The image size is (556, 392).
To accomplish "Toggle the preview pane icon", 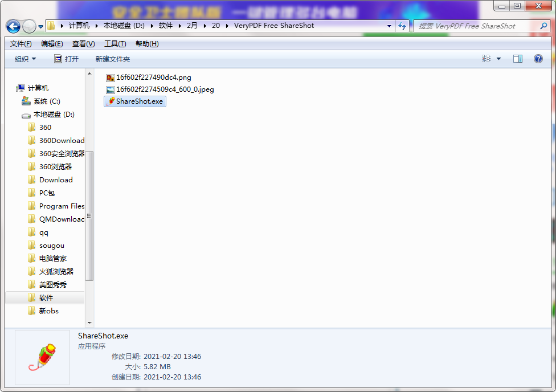I will pos(518,59).
